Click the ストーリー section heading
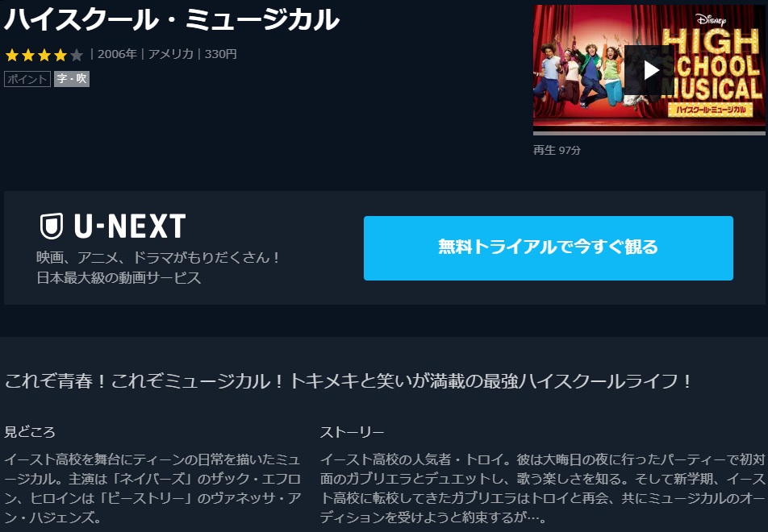 pyautogui.click(x=353, y=432)
